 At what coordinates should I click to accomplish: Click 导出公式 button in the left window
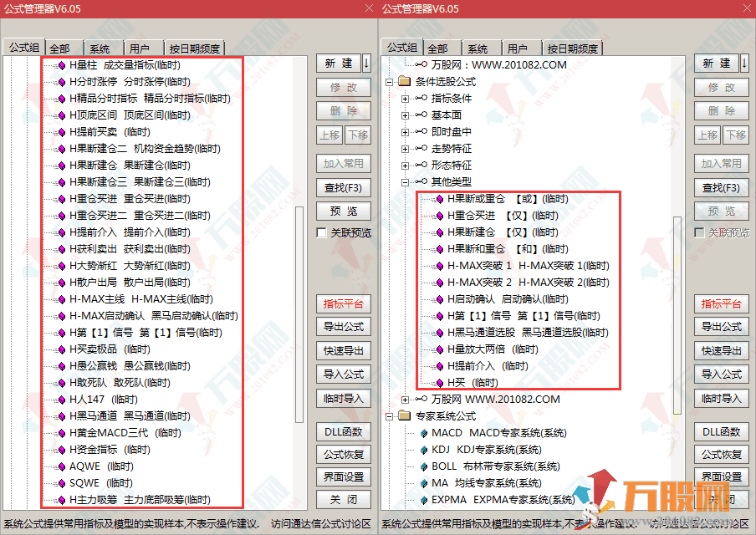tap(344, 327)
